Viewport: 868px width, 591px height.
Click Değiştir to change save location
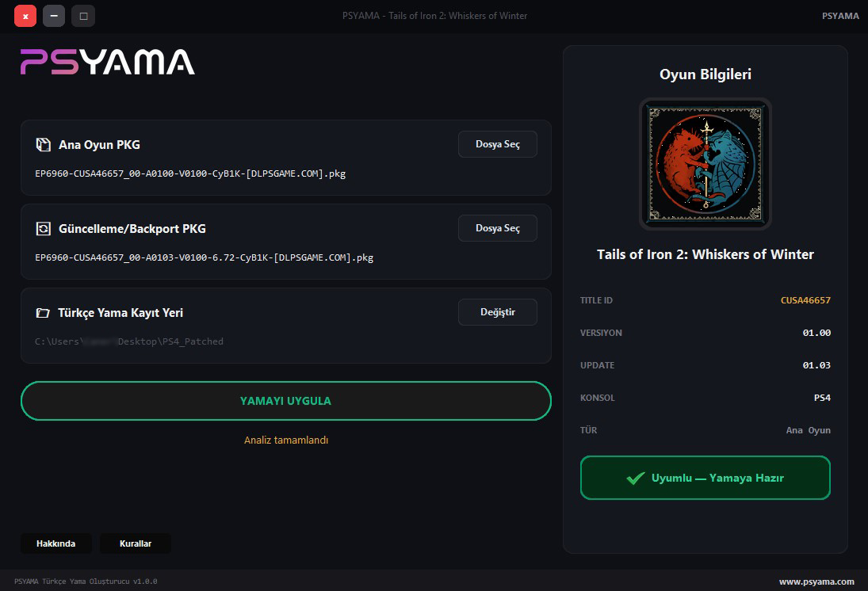click(x=497, y=312)
